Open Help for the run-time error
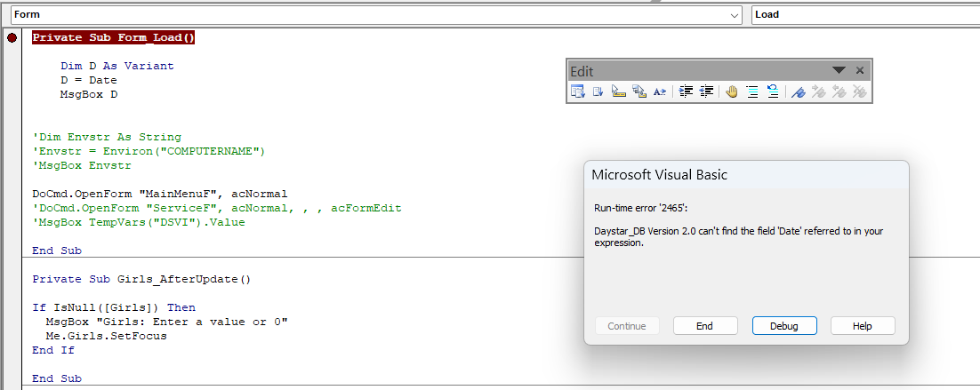 [862, 326]
